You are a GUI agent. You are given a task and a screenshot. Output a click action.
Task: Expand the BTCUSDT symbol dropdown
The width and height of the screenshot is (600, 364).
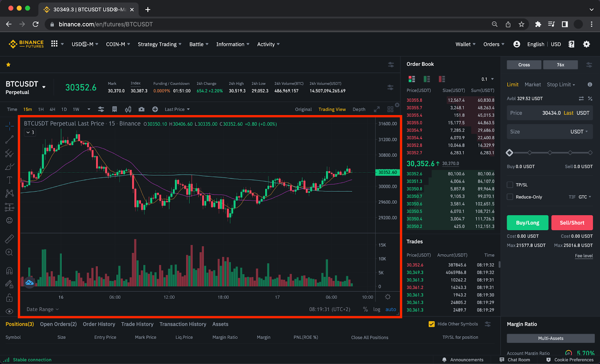pyautogui.click(x=44, y=87)
